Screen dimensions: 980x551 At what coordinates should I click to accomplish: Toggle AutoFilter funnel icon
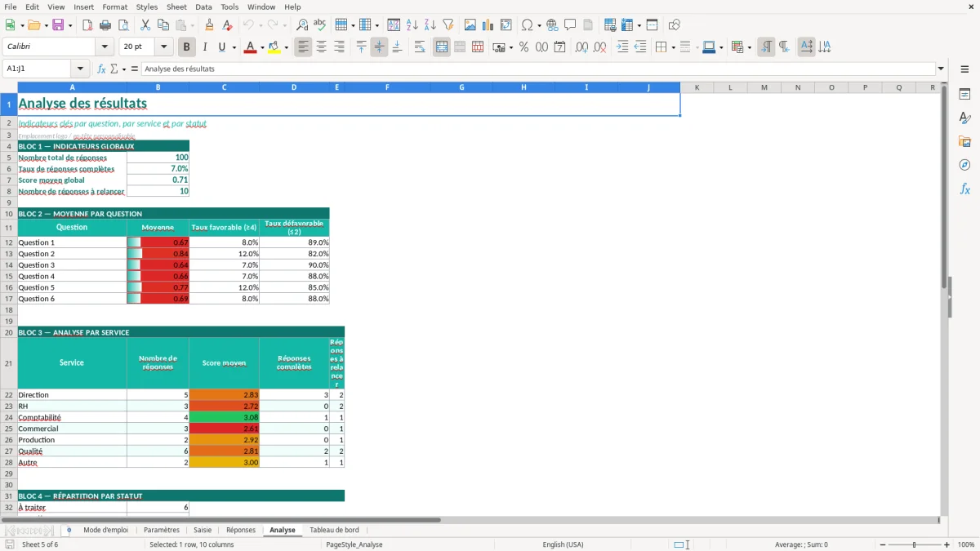(x=448, y=25)
